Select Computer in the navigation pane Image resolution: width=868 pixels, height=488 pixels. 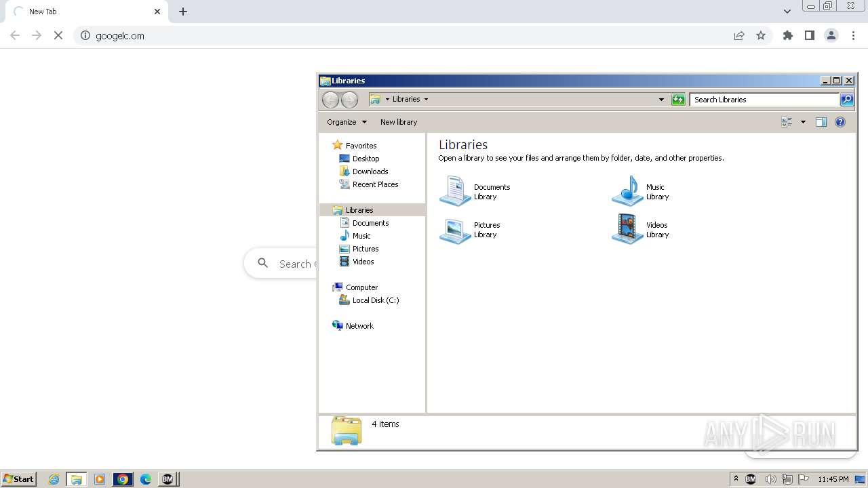(x=355, y=287)
